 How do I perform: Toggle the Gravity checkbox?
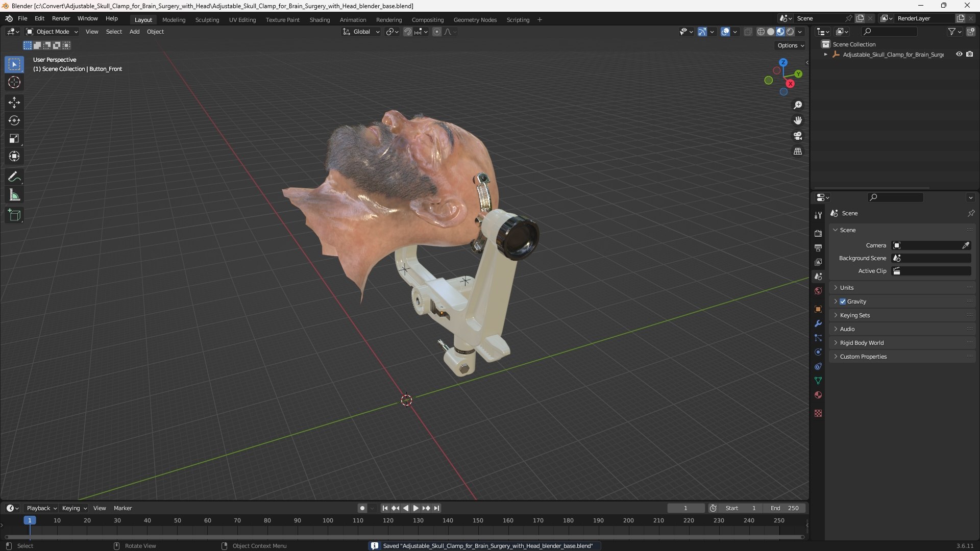tap(843, 302)
